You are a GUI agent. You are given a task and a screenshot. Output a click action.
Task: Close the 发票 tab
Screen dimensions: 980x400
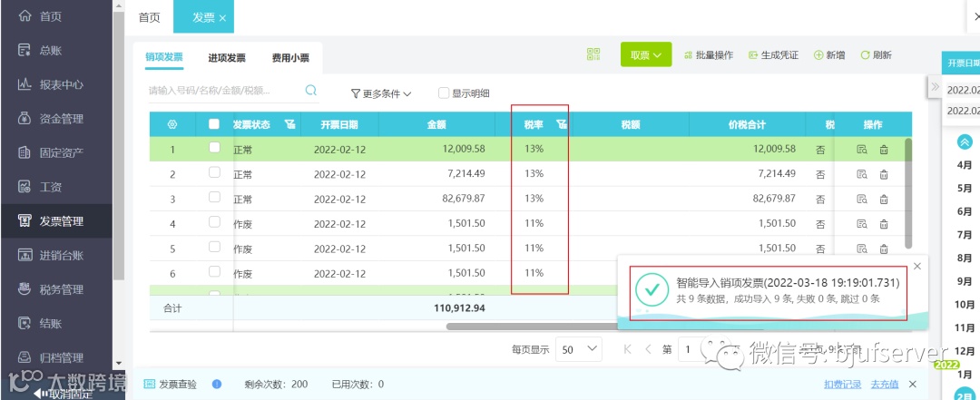pos(222,18)
